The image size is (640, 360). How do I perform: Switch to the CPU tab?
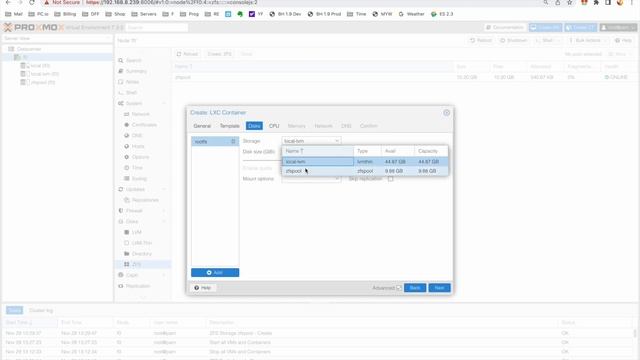coord(274,126)
